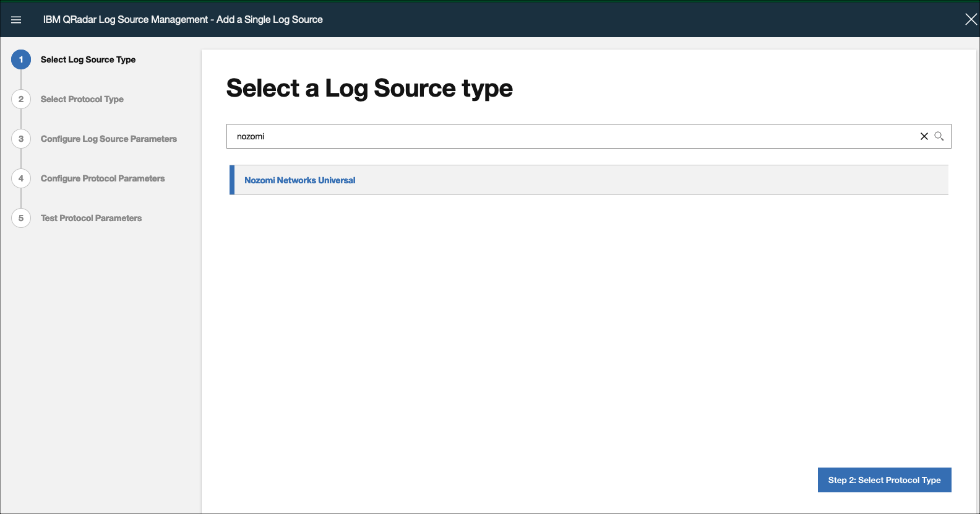
Task: Click the IBM QRadar Log Source Management title
Action: pyautogui.click(x=183, y=19)
